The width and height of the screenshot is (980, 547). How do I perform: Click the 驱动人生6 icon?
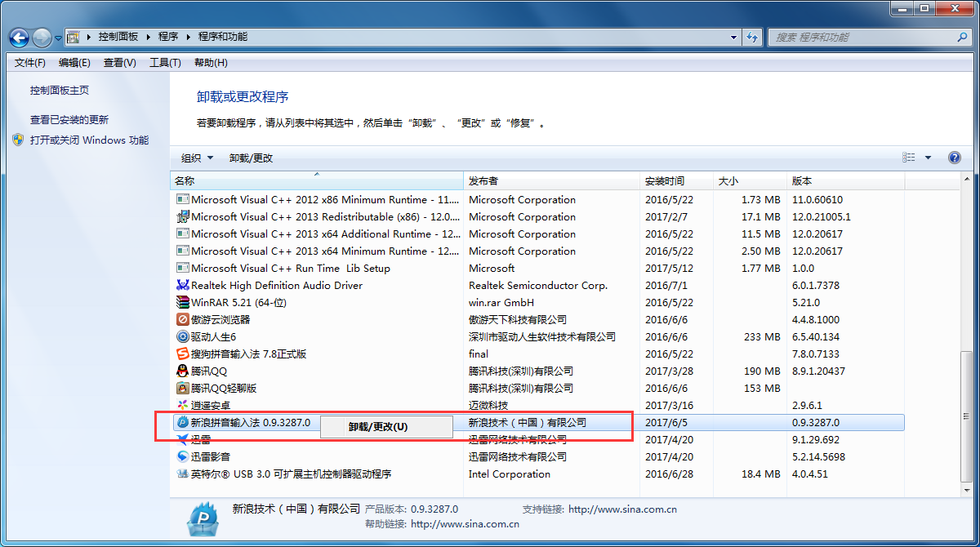click(183, 337)
